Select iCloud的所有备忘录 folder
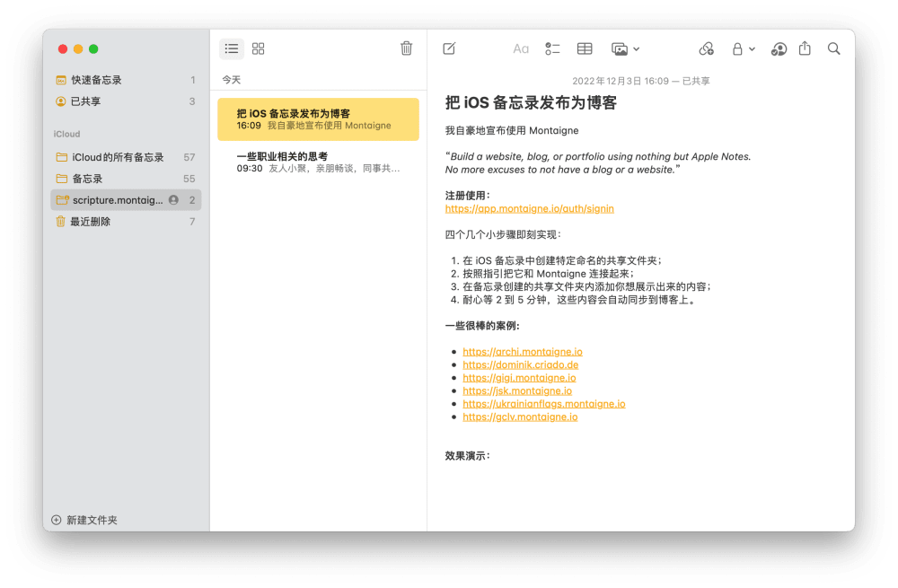The height and width of the screenshot is (588, 898). [118, 157]
